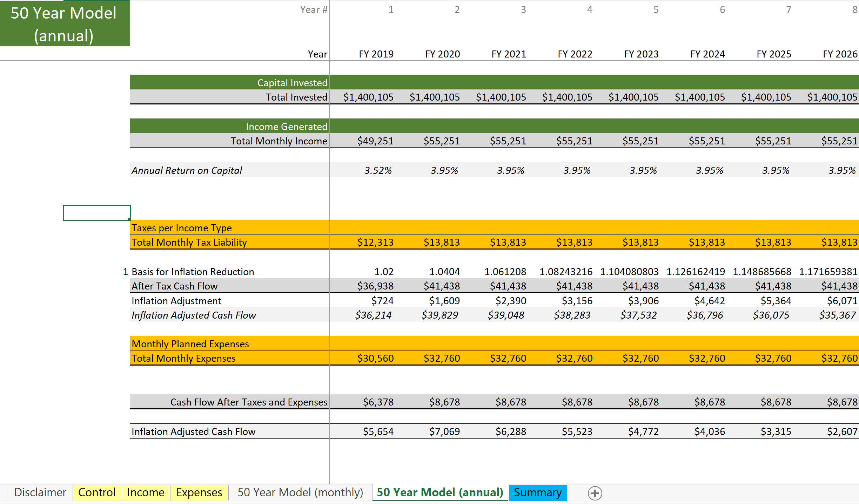This screenshot has width=859, height=504.
Task: Select the $724 inflation adjustment cell
Action: [x=382, y=301]
